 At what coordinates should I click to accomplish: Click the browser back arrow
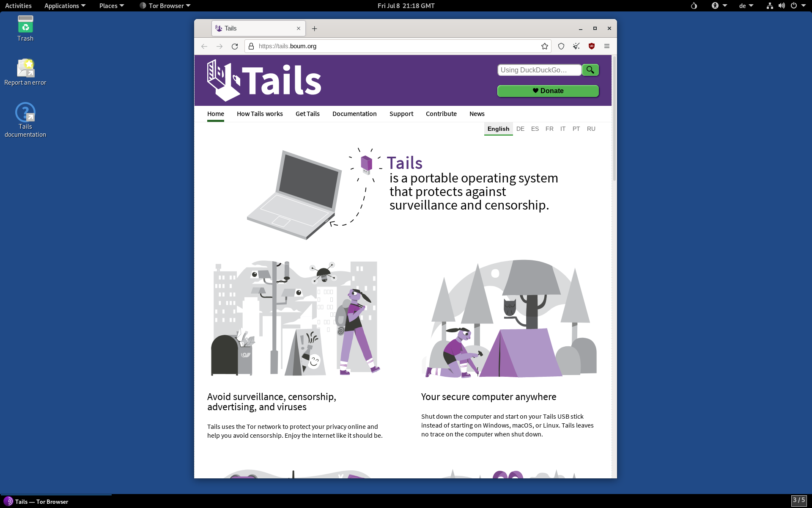[204, 46]
